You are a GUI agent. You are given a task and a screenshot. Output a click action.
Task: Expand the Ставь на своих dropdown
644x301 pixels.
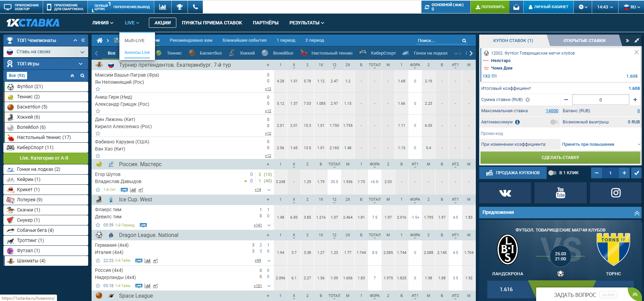82,52
